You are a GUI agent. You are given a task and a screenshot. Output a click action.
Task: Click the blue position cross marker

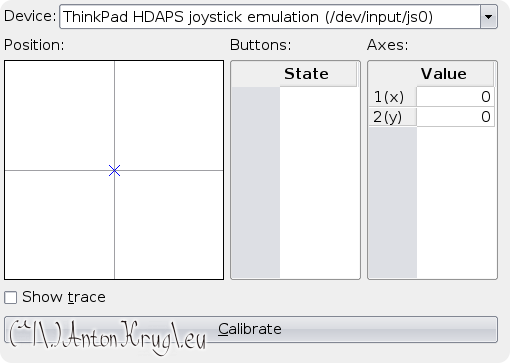[114, 171]
